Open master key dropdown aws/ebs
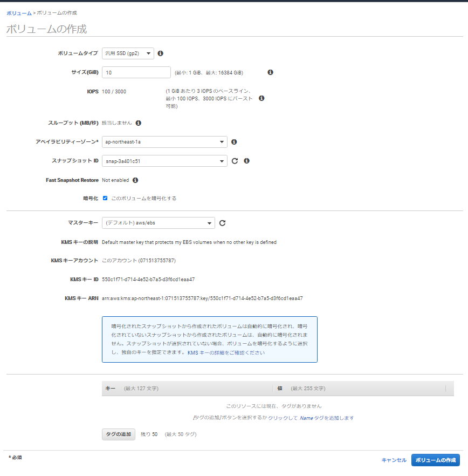Image resolution: width=468 pixels, height=476 pixels. coord(159,223)
